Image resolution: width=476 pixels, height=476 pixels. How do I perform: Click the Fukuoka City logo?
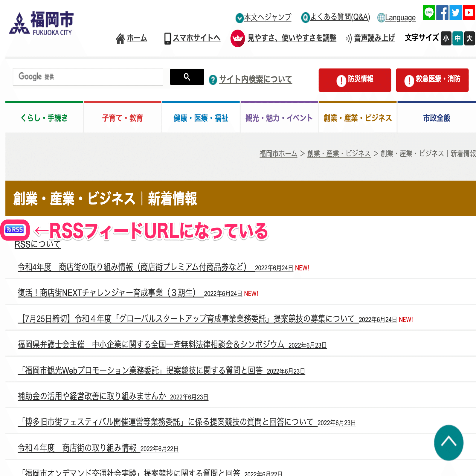(41, 23)
